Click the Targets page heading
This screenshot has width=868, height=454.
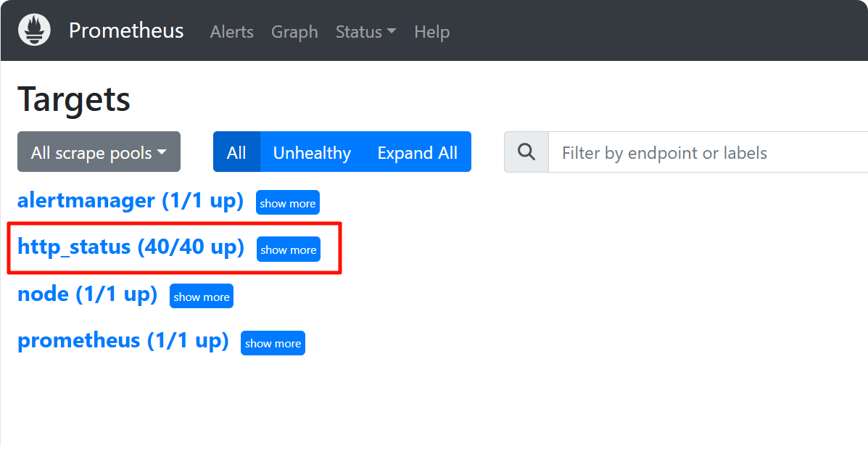(74, 99)
